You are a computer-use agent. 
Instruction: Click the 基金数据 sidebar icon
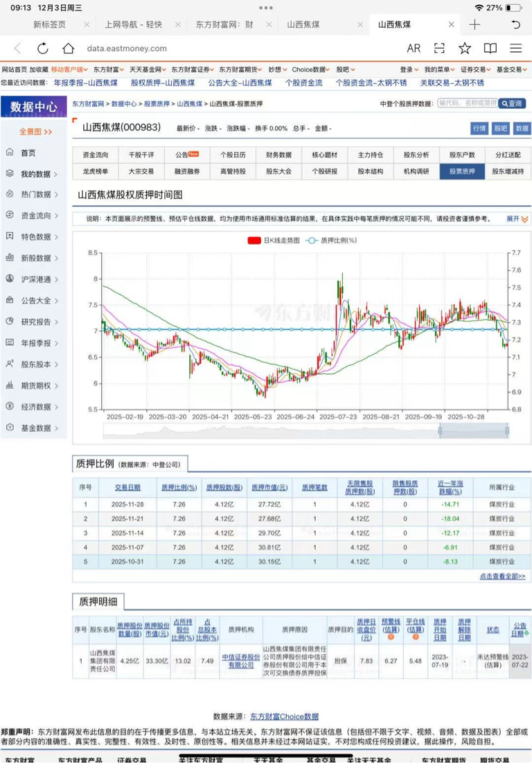click(x=10, y=428)
